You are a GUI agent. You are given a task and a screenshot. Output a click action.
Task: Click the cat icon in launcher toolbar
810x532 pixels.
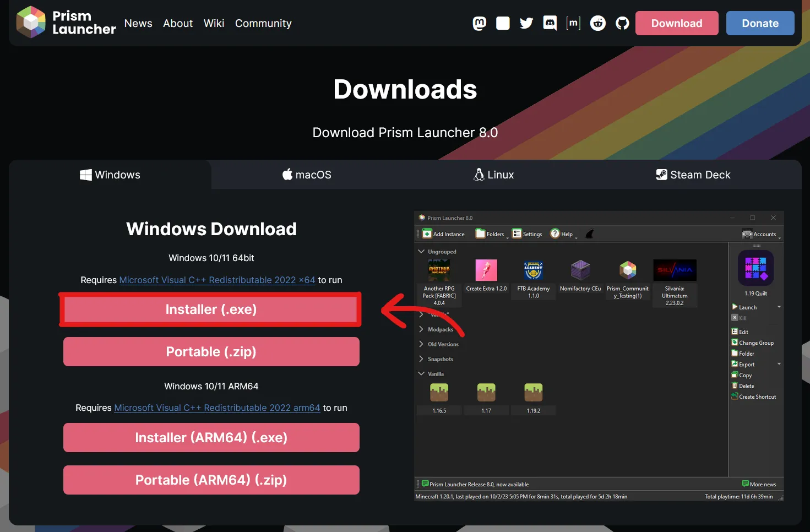(589, 234)
